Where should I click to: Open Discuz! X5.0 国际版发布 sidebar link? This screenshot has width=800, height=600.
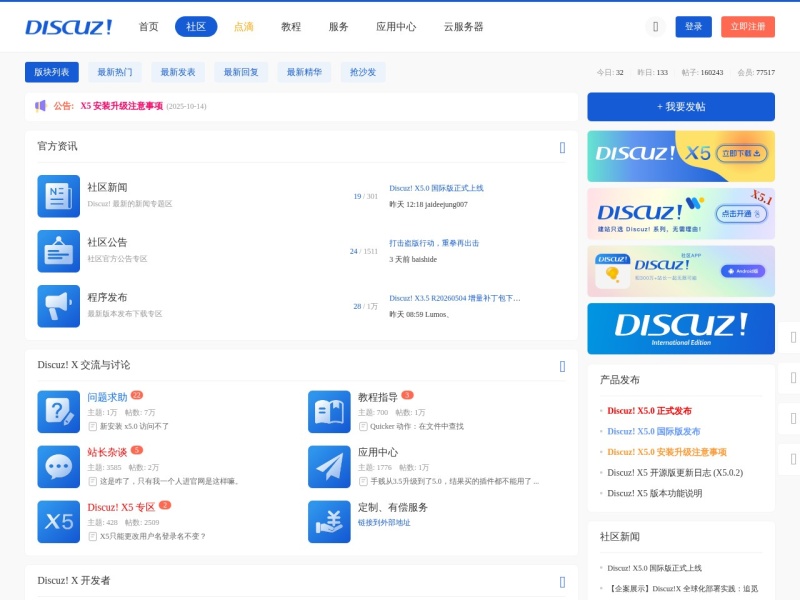[654, 432]
